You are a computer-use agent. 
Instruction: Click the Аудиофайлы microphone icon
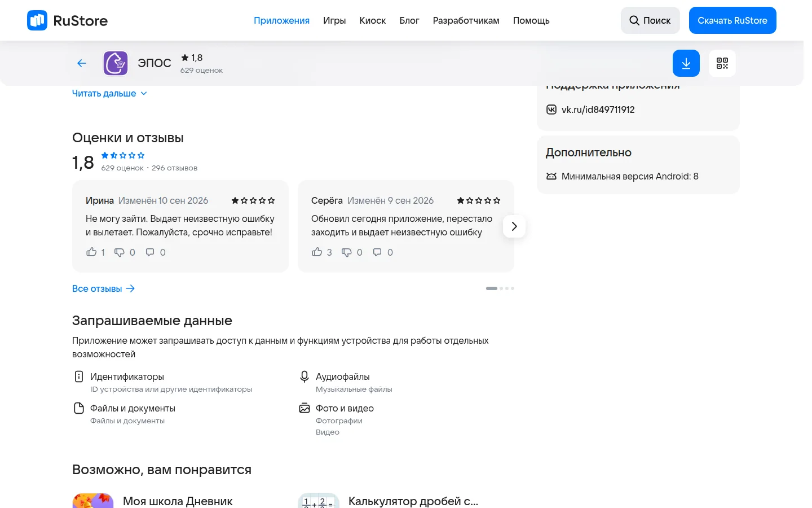(x=304, y=376)
